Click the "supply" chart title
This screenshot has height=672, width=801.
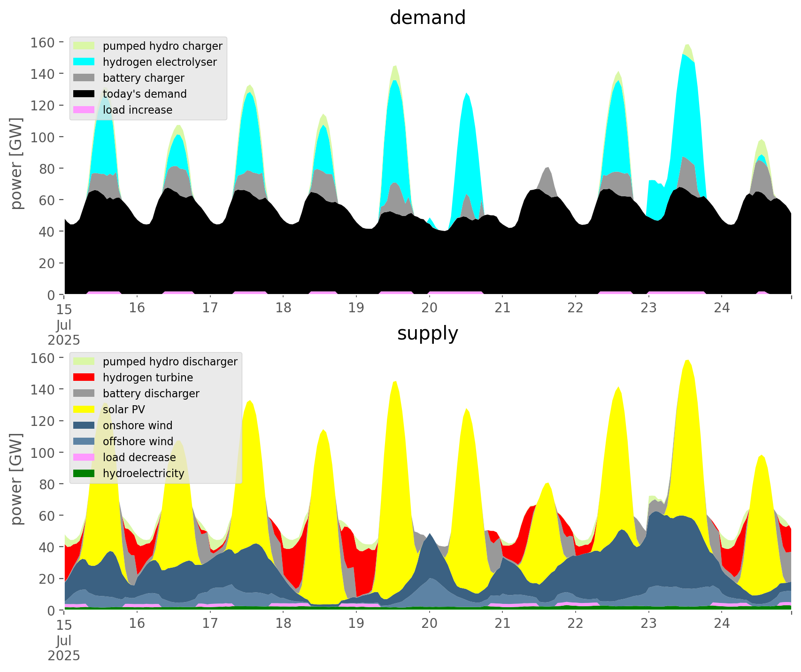427,333
